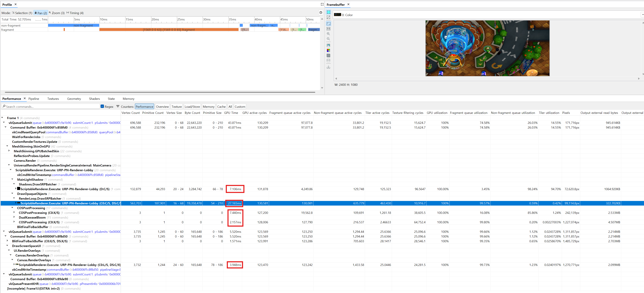Open the Geometry tab
This screenshot has height=293, width=644.
pyautogui.click(x=74, y=99)
